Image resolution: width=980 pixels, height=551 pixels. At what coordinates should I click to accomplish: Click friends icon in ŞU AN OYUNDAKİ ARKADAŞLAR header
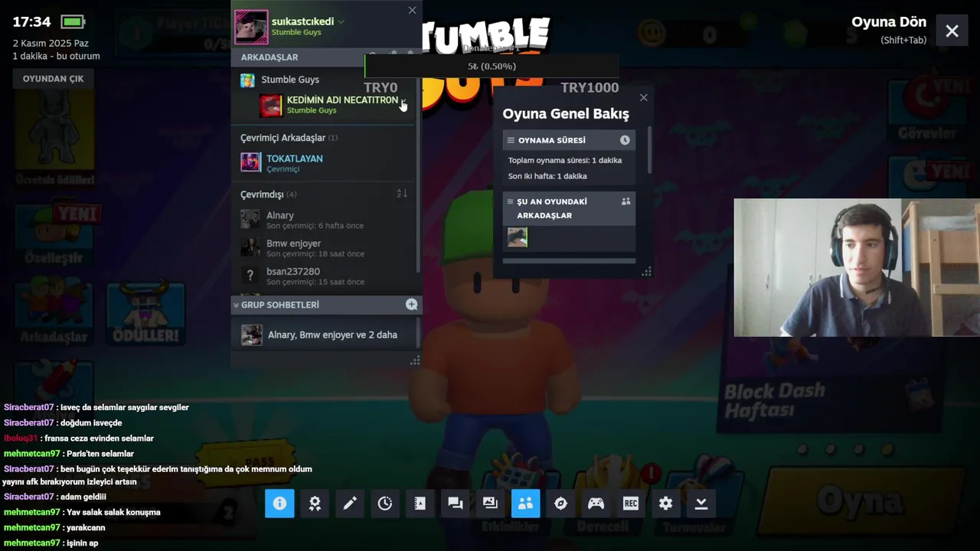626,201
